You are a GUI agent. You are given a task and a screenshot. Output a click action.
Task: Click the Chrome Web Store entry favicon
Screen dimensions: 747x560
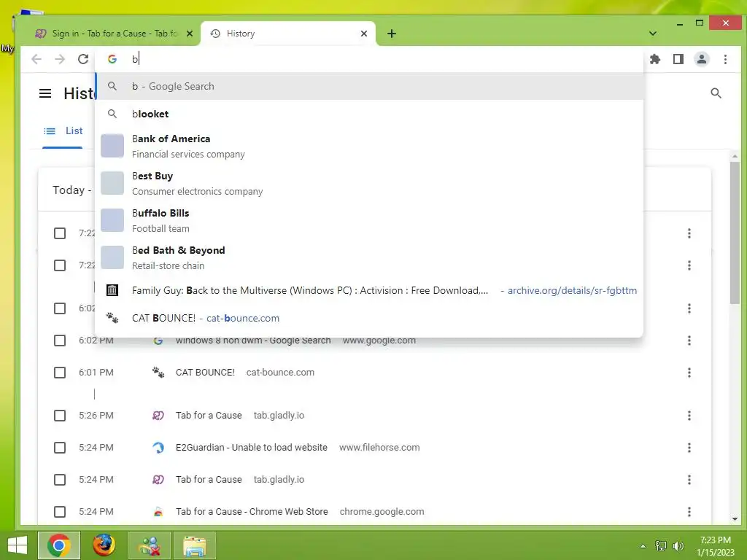(x=158, y=512)
